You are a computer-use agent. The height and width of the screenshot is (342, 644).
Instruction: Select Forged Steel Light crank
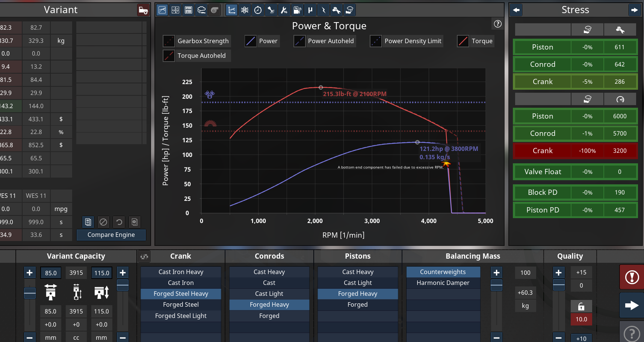[x=181, y=316]
